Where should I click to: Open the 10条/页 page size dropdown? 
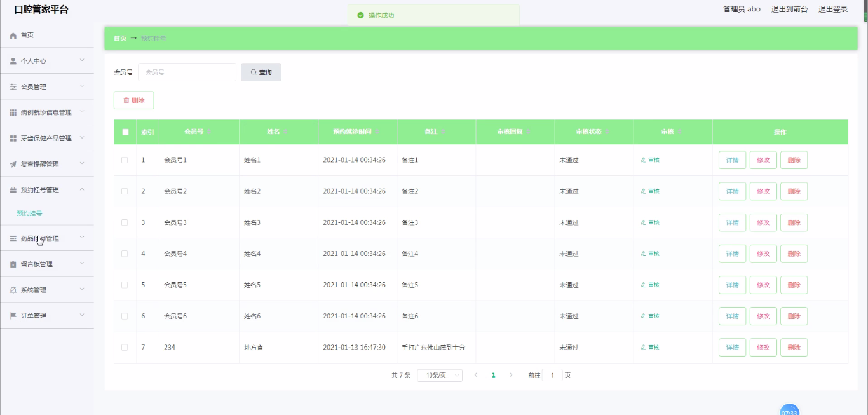point(440,376)
